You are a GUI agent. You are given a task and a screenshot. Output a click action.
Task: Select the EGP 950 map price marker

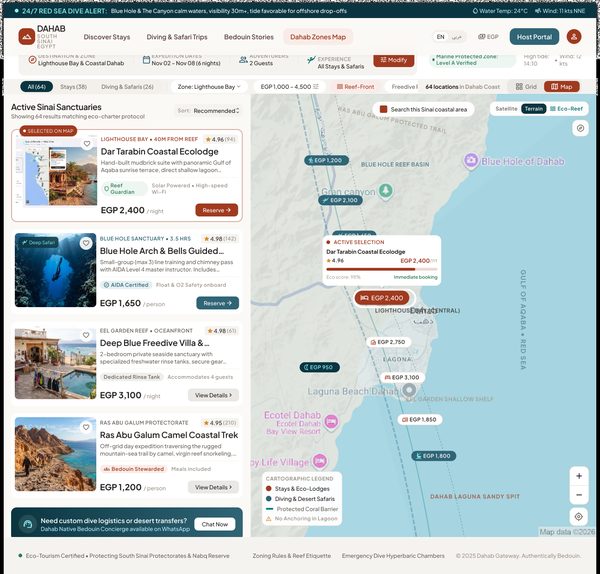coord(320,367)
